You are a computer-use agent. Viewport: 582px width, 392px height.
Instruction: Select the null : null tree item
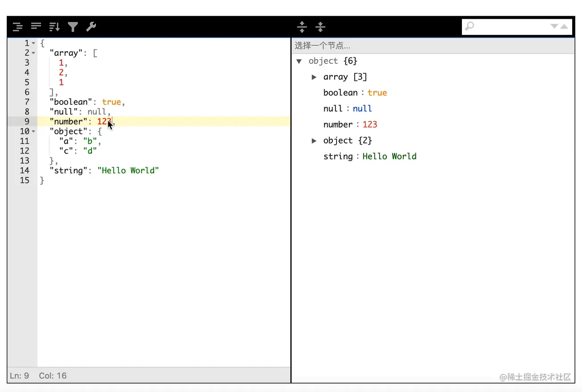click(347, 108)
